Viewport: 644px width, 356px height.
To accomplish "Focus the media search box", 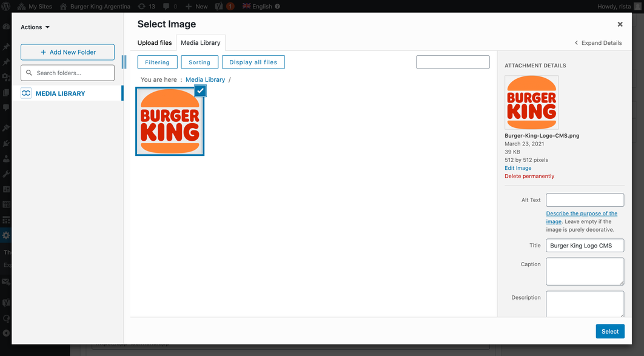I will click(x=452, y=62).
